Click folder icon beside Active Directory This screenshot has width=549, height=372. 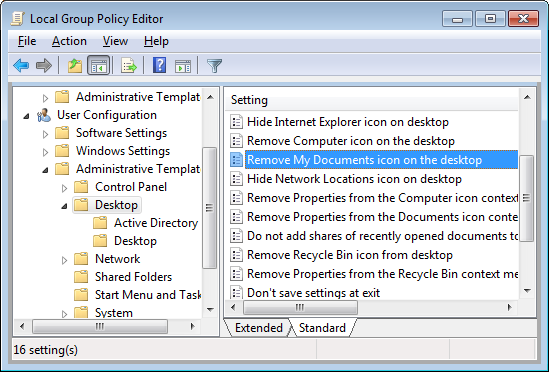point(100,223)
